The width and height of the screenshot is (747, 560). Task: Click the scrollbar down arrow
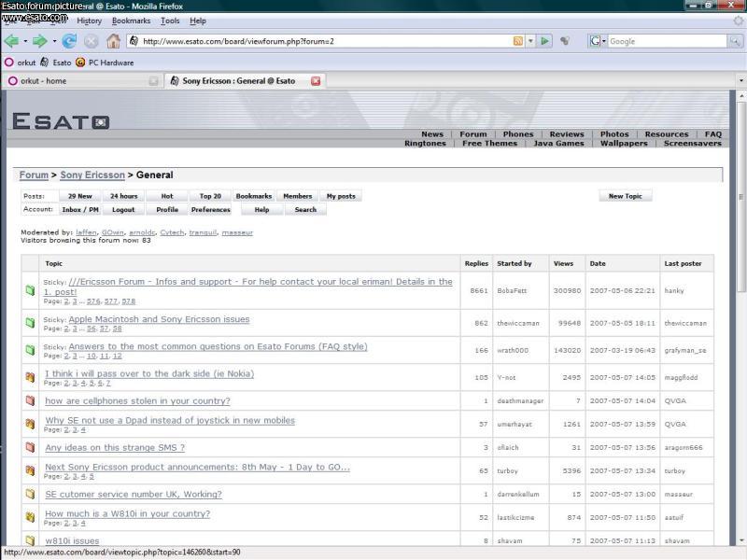click(x=741, y=540)
